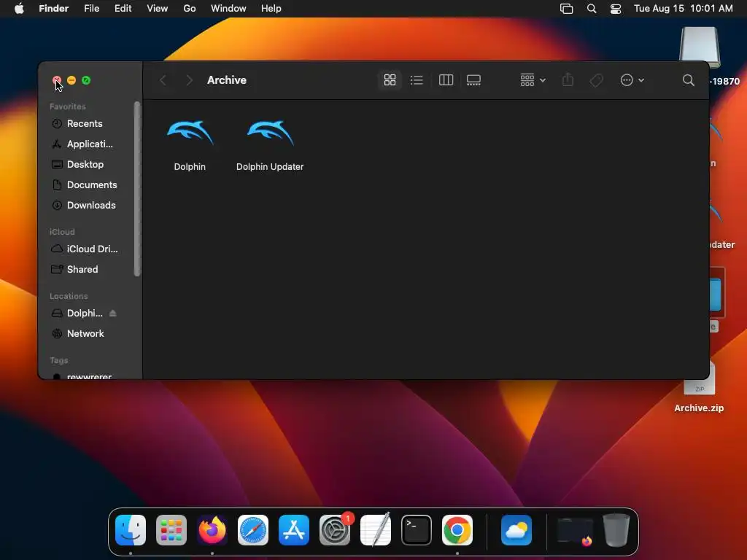Select the Dolphin app icon
The width and height of the screenshot is (747, 560).
[x=190, y=133]
